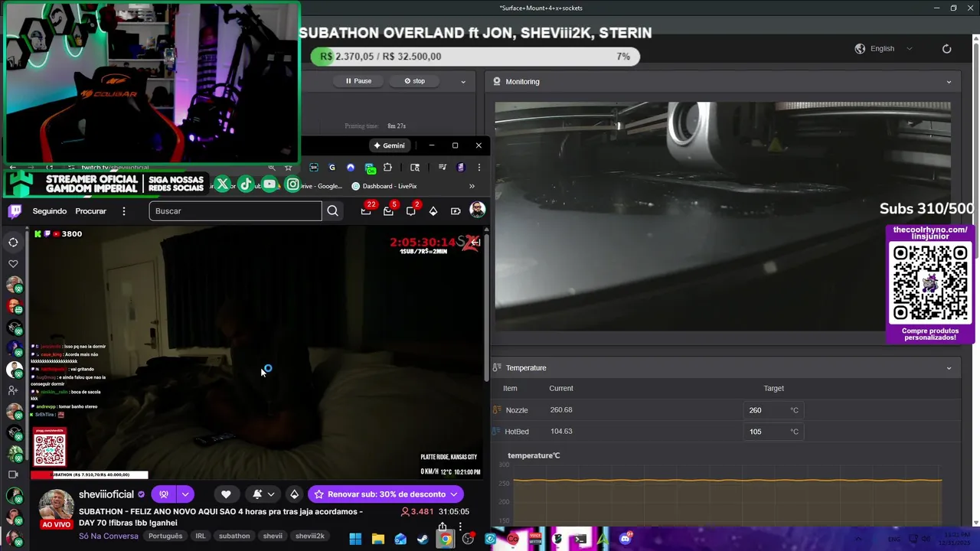The height and width of the screenshot is (551, 980).
Task: Open the Twitch bits icon
Action: (x=433, y=211)
